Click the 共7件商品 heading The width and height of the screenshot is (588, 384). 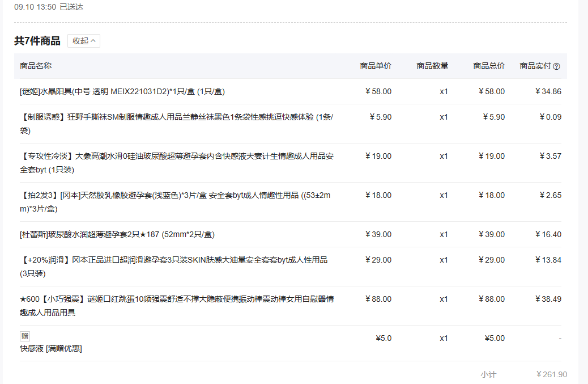click(37, 41)
